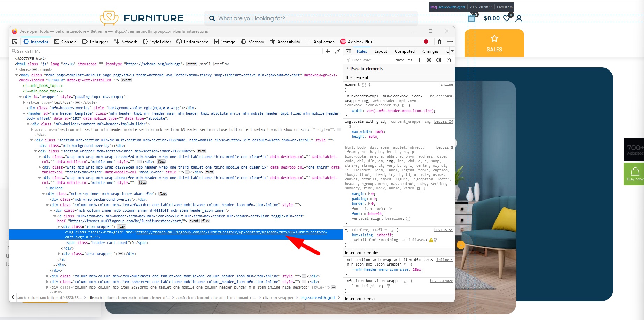Click the scroll badge on html tag
This screenshot has height=320, width=644.
coord(205,64)
